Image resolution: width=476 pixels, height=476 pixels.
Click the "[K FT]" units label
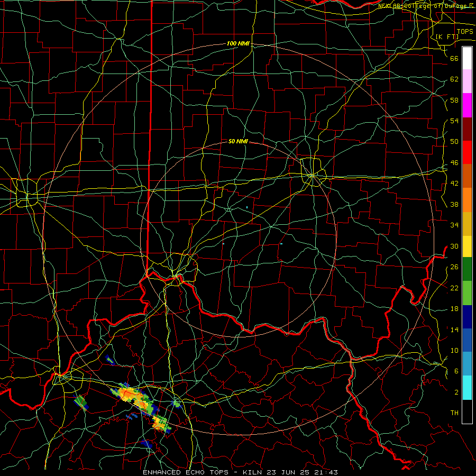click(x=447, y=36)
